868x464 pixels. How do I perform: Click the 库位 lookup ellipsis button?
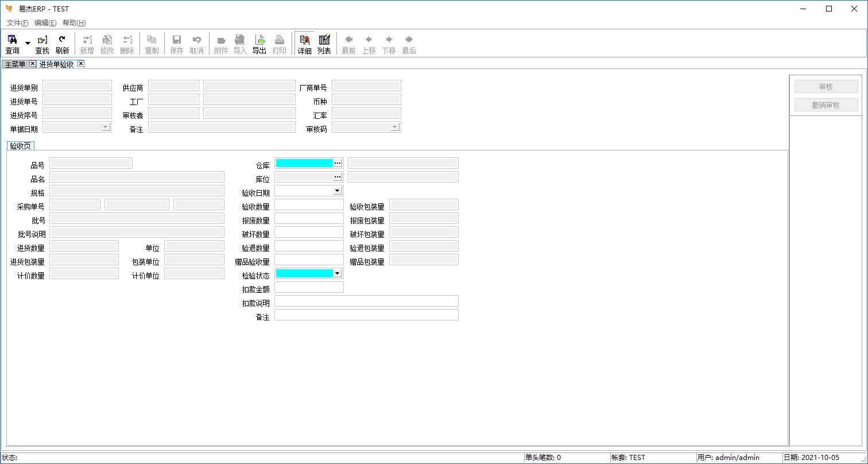coord(338,177)
